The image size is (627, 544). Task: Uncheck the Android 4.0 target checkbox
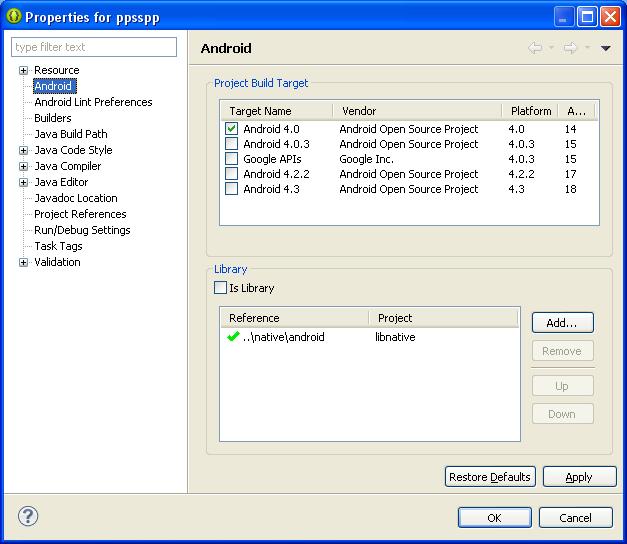click(x=232, y=129)
